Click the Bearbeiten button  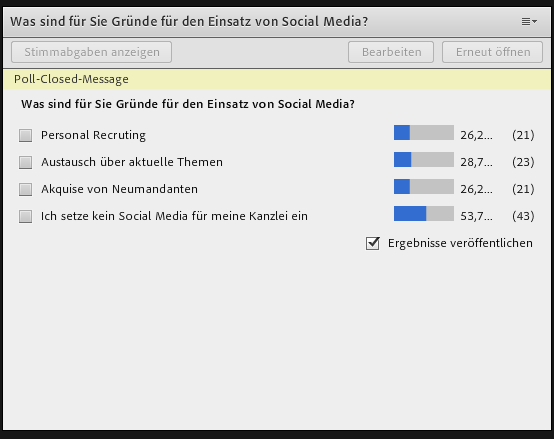(391, 52)
